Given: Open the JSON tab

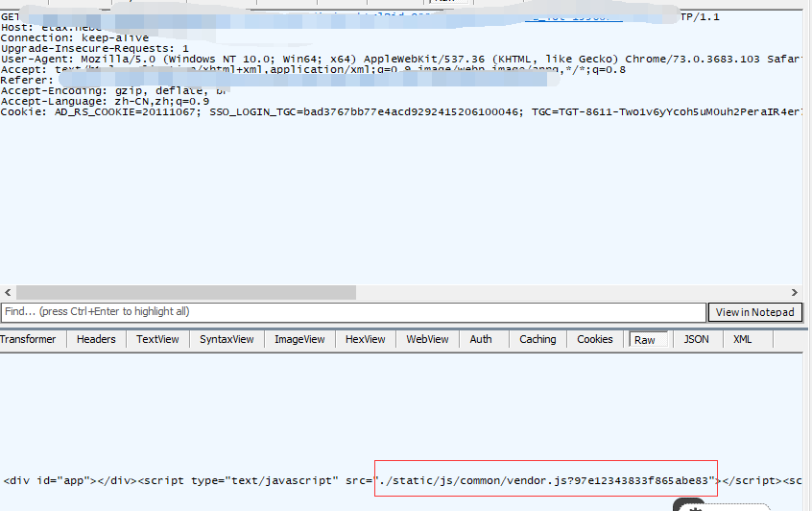Looking at the screenshot, I should (696, 339).
